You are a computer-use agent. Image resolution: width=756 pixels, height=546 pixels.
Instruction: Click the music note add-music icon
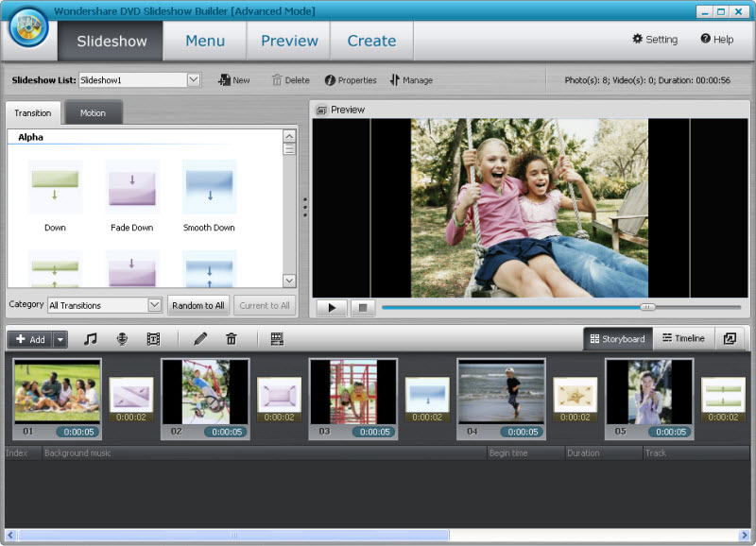pos(90,339)
